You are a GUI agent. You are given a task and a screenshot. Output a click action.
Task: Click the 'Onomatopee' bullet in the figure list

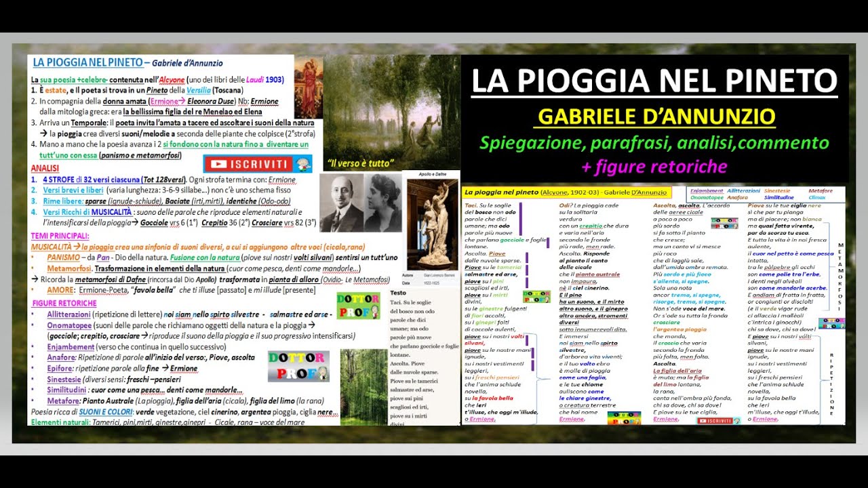(69, 325)
